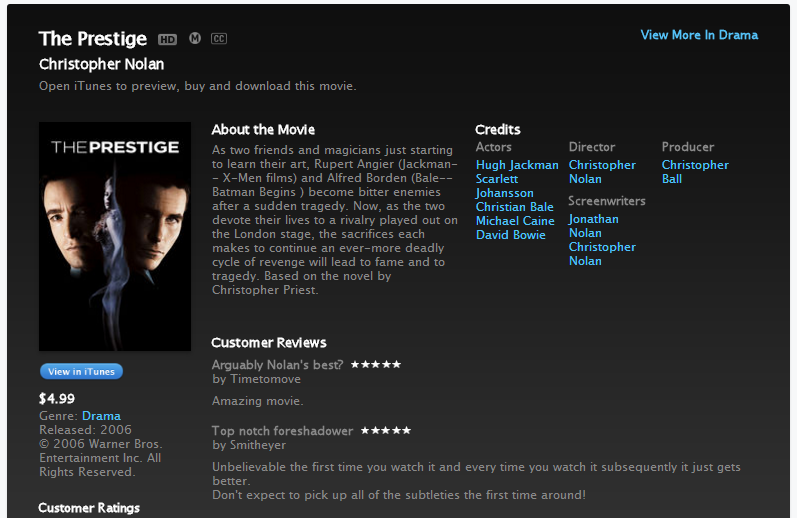Click five-star rating on Timetomove review
Image resolution: width=797 pixels, height=518 pixels.
pyautogui.click(x=376, y=364)
